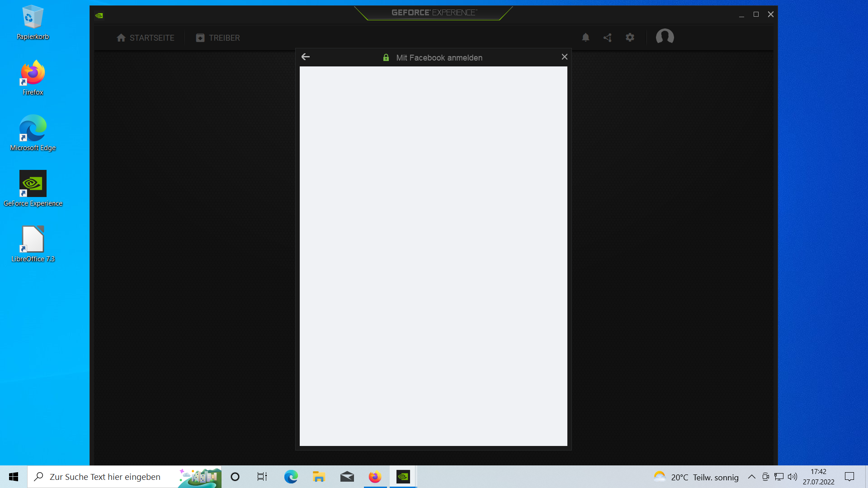This screenshot has width=868, height=488.
Task: Open Firefox from the taskbar
Action: (375, 477)
